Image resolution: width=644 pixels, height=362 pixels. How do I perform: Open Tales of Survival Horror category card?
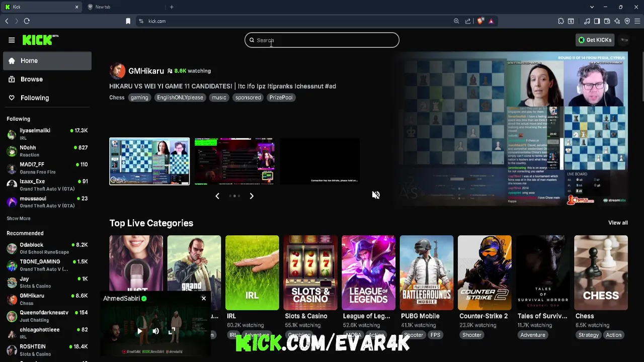coord(543,273)
